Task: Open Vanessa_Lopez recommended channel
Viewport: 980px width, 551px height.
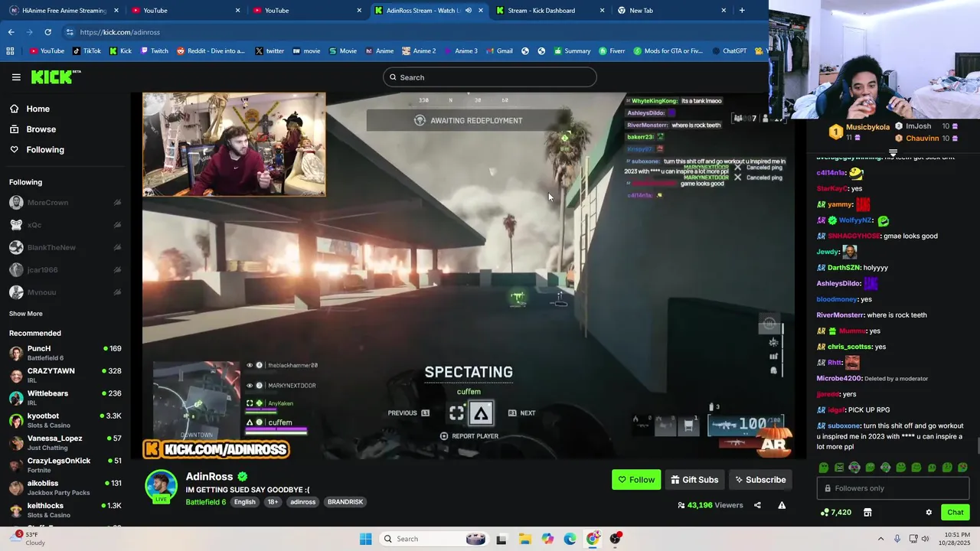Action: 65,442
